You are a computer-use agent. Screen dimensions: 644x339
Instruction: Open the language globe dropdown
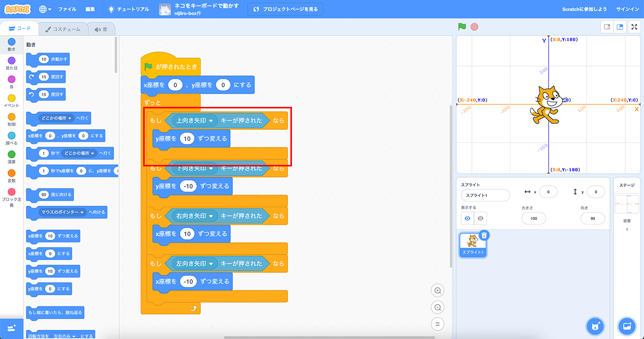click(x=45, y=9)
